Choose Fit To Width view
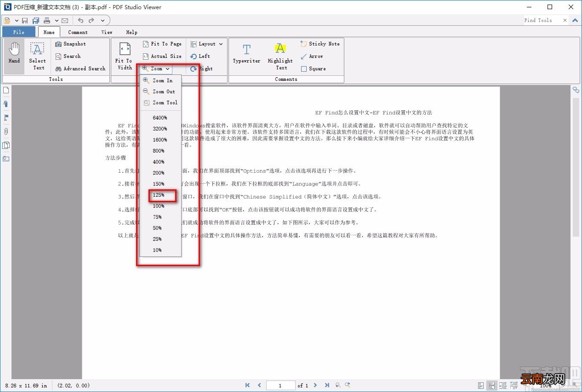 [x=124, y=56]
